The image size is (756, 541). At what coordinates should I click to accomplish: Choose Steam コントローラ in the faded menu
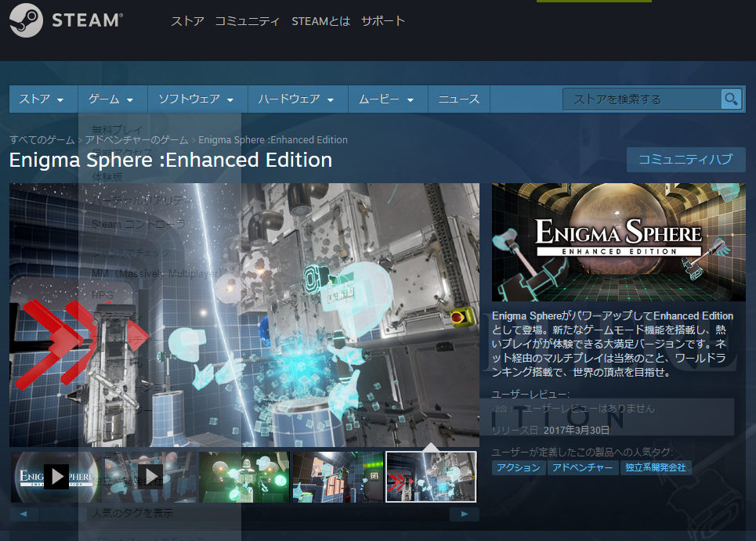tap(139, 224)
